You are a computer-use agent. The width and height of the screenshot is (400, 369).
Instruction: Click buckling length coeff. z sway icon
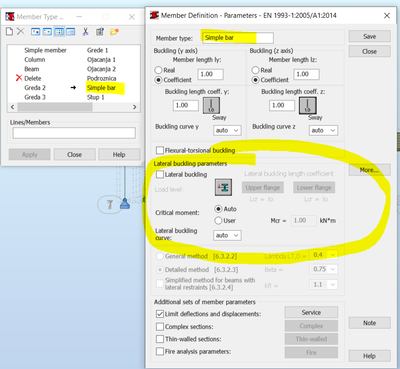point(307,106)
